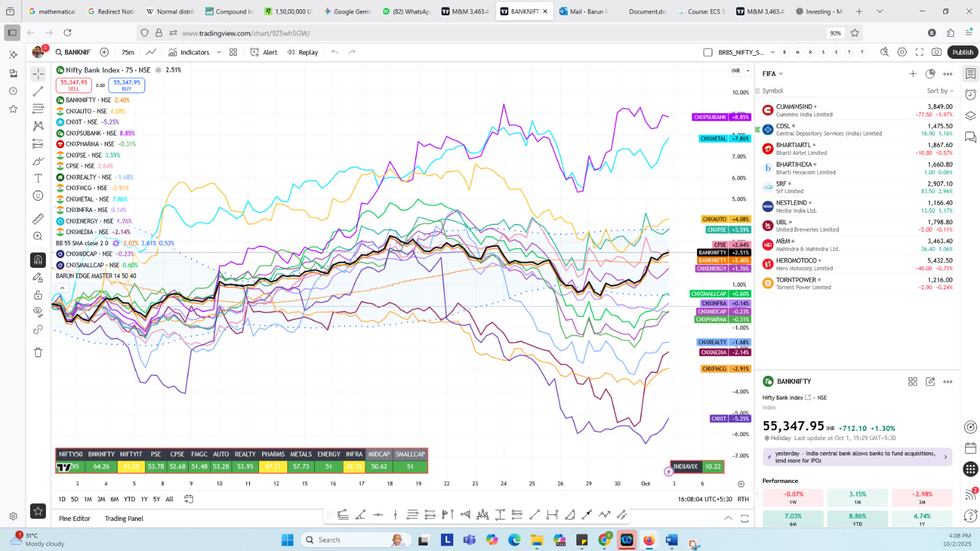Add a symbol to FIFA watchlist

click(913, 74)
